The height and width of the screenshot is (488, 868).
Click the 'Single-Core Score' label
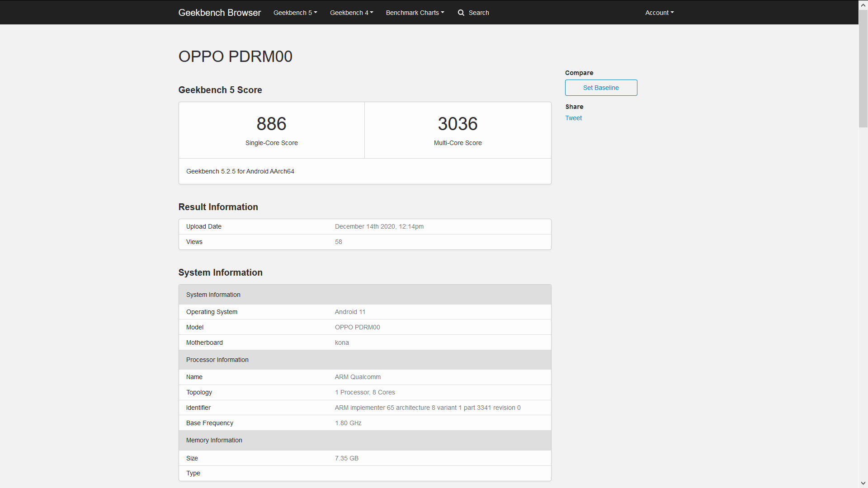point(271,143)
